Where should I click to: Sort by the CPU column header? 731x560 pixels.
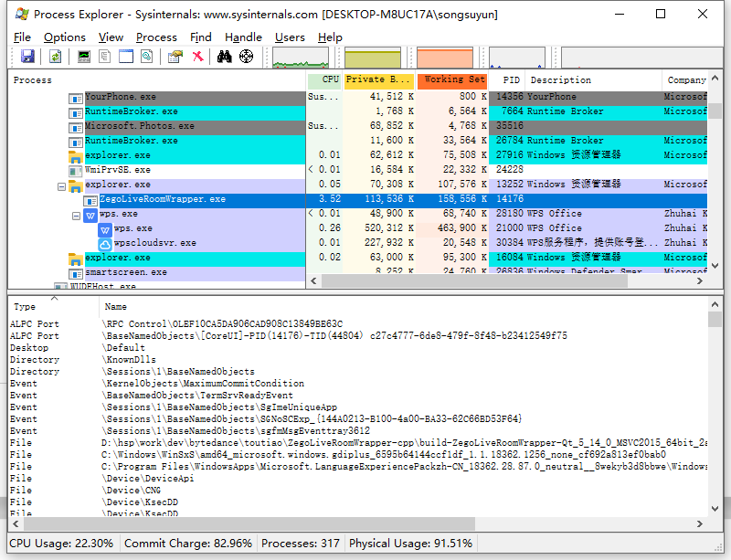click(324, 80)
